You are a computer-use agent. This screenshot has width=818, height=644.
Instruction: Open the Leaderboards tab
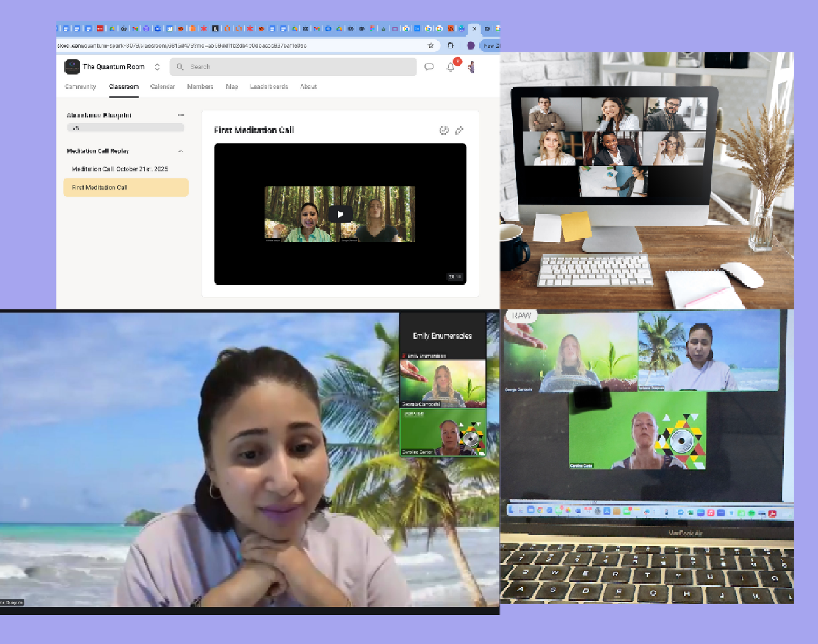(x=269, y=87)
